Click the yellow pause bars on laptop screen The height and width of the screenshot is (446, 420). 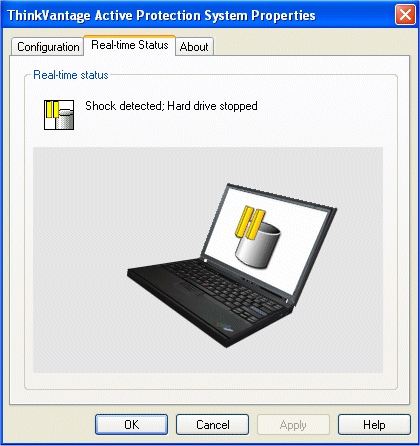pyautogui.click(x=250, y=223)
